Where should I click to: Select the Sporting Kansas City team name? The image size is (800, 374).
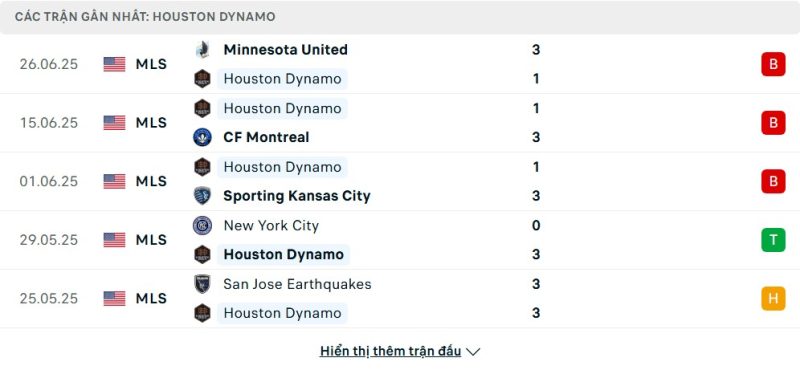coord(297,196)
